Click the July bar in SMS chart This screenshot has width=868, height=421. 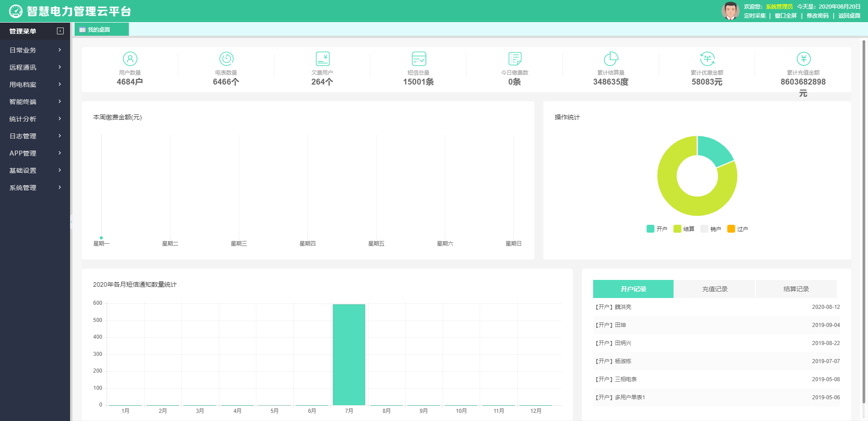tap(349, 355)
